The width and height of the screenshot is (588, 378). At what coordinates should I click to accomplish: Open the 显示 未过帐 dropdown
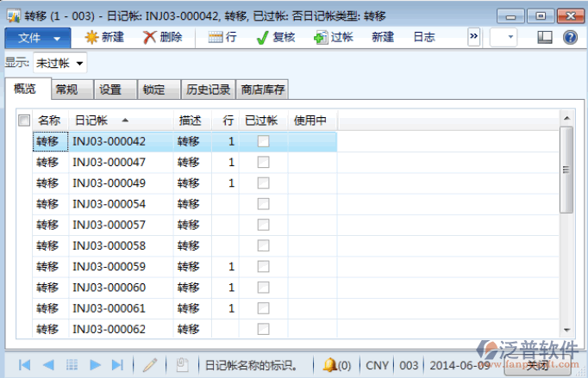pos(59,63)
